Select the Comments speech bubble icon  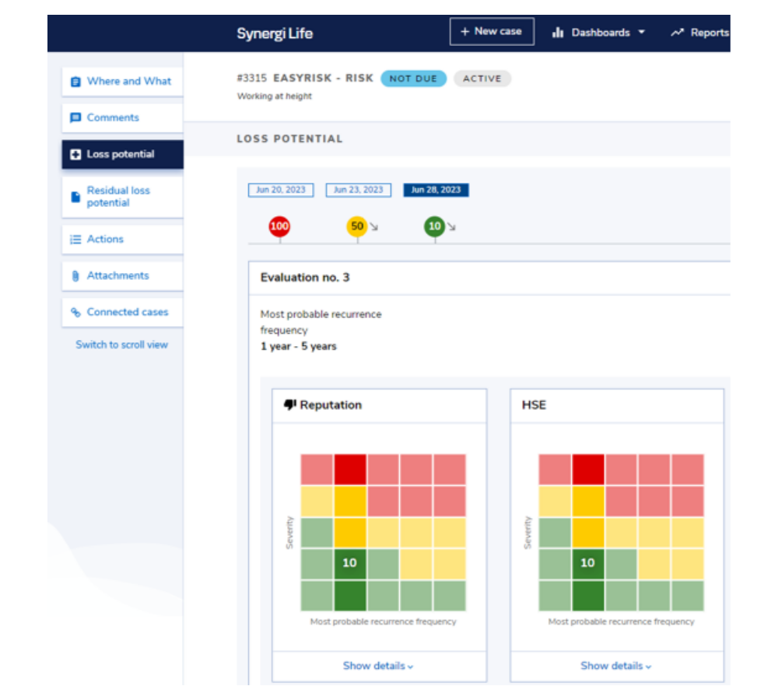(x=75, y=117)
